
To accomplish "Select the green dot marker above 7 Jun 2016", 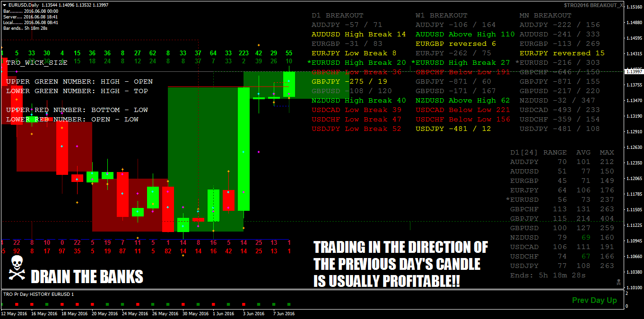I will (274, 304).
